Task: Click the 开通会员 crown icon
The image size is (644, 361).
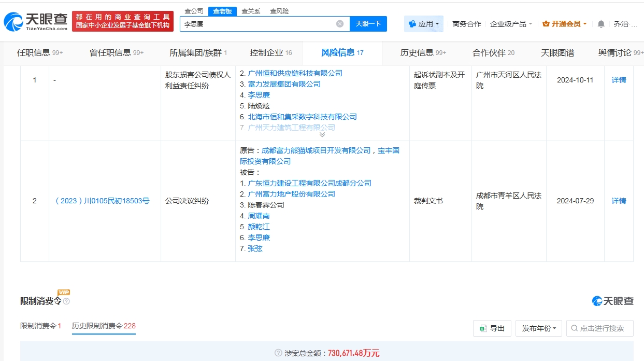Action: 546,24
